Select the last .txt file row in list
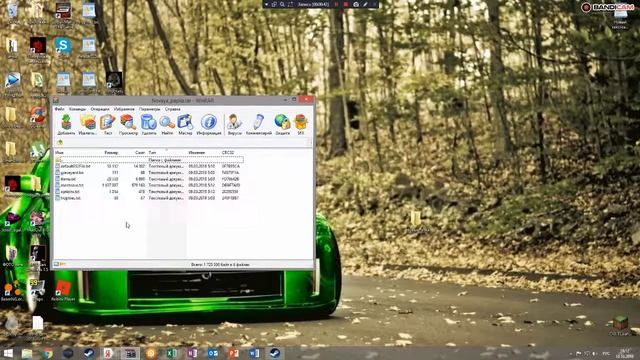This screenshot has height=360, width=640. [149, 198]
